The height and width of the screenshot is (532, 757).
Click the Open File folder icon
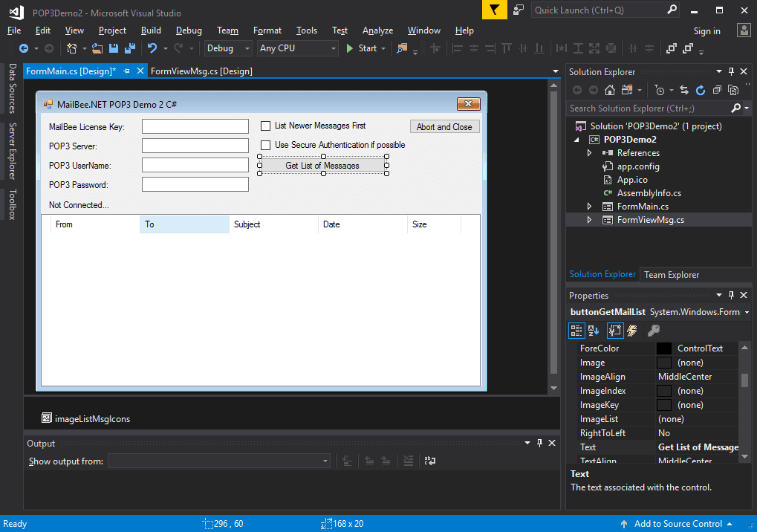click(97, 48)
